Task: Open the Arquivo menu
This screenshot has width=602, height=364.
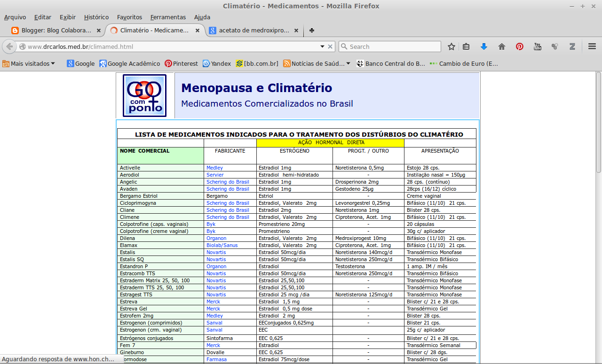Action: tap(15, 17)
